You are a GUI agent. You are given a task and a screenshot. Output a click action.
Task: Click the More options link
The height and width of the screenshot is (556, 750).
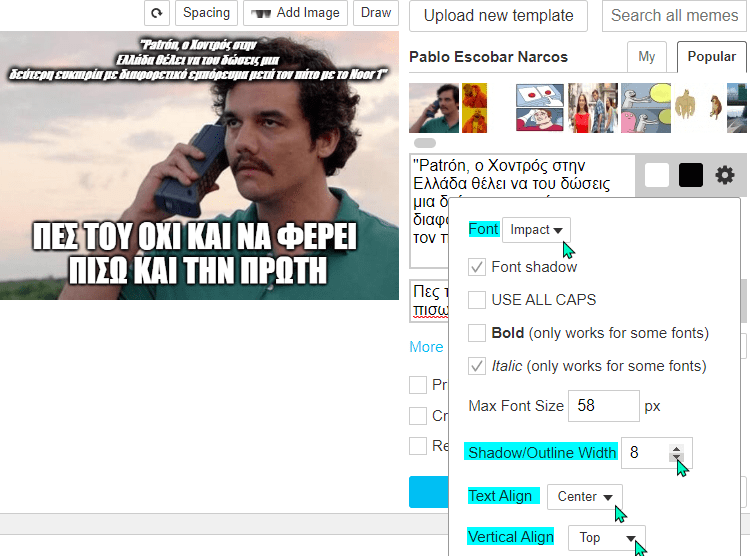pos(426,347)
